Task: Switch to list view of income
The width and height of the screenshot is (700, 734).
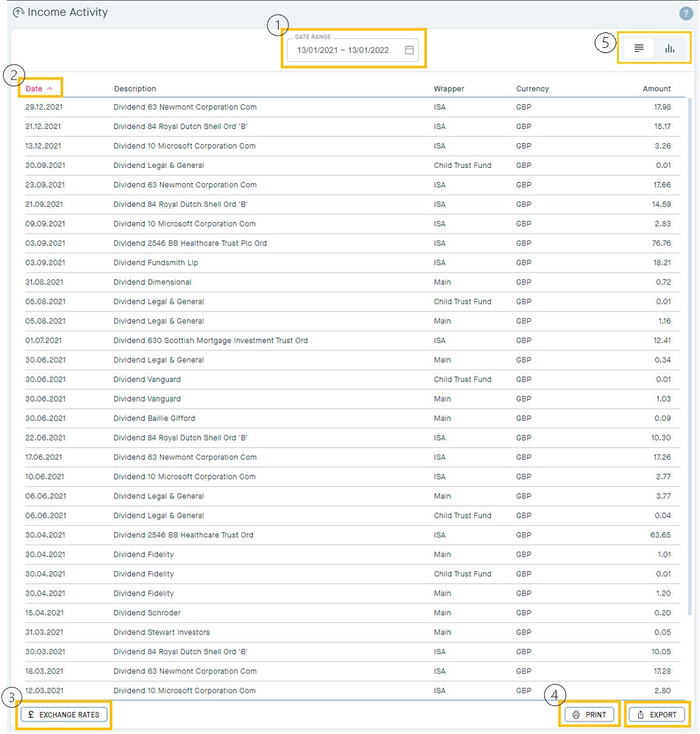Action: (639, 49)
